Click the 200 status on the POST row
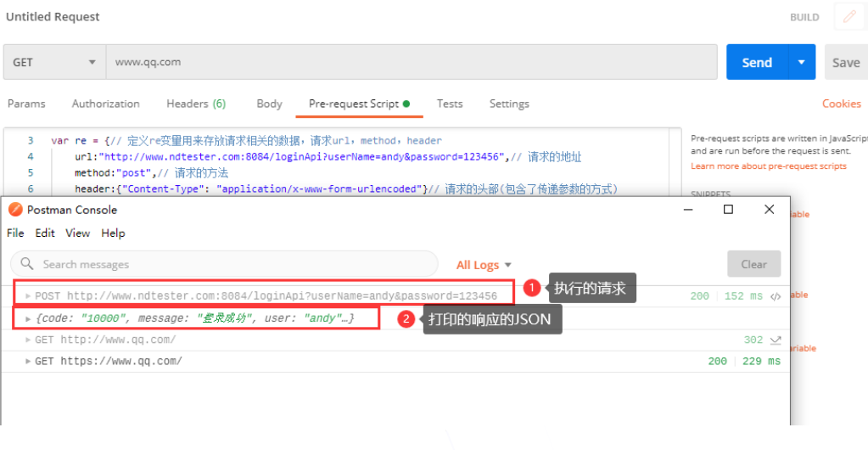This screenshot has width=868, height=450. (700, 296)
